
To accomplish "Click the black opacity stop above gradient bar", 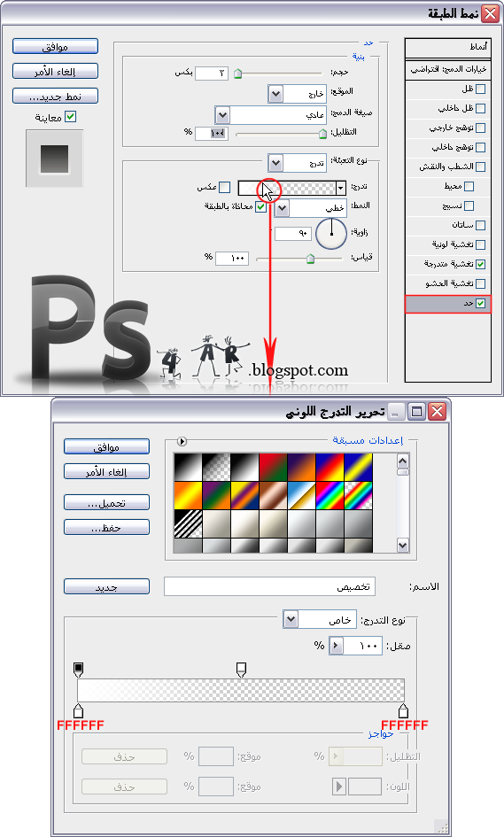I will 79,670.
